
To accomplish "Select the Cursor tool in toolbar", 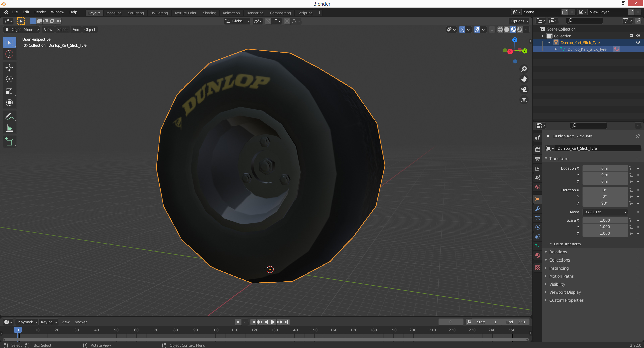I will (x=9, y=54).
